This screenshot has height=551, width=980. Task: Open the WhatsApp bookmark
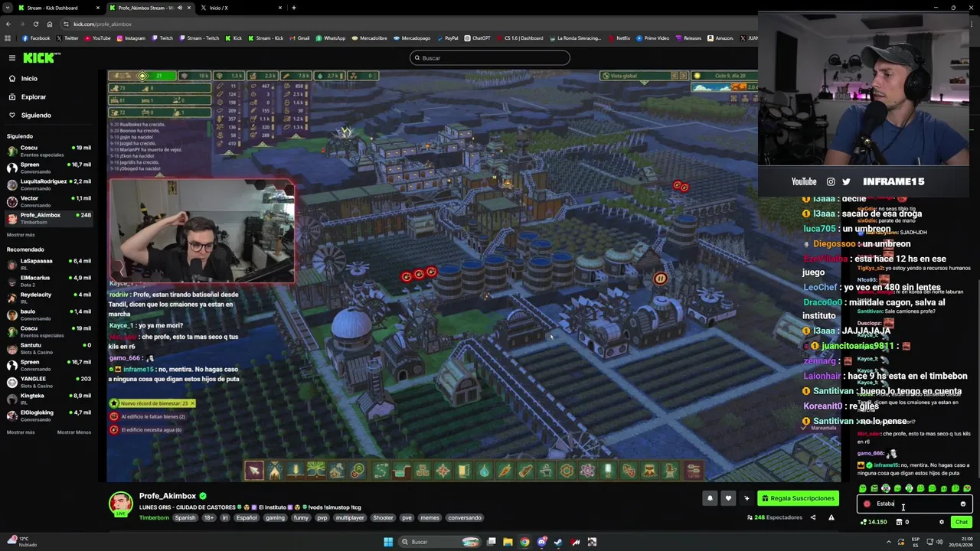(x=331, y=38)
